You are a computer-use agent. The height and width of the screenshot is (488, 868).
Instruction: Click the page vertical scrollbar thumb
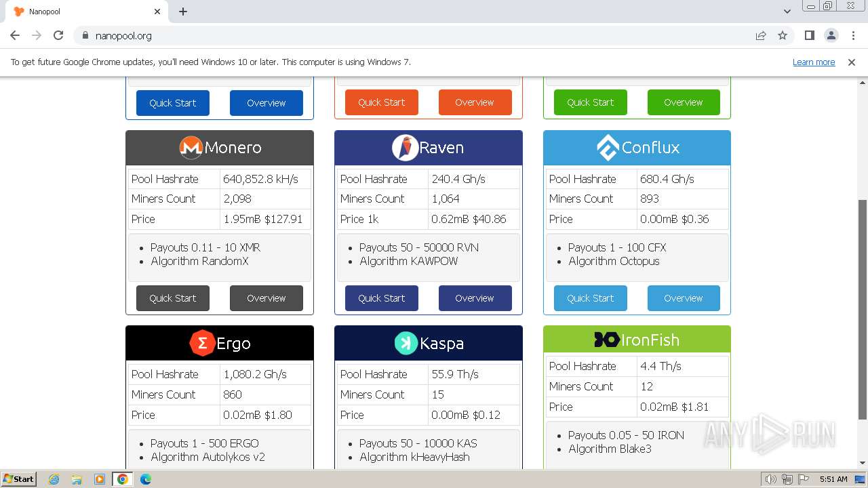[863, 309]
